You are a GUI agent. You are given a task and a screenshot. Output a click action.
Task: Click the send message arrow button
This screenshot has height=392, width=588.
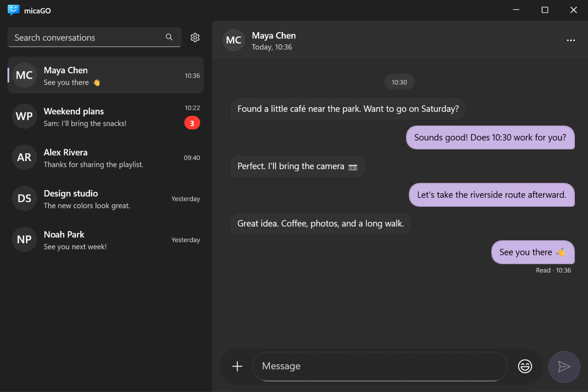coord(564,367)
